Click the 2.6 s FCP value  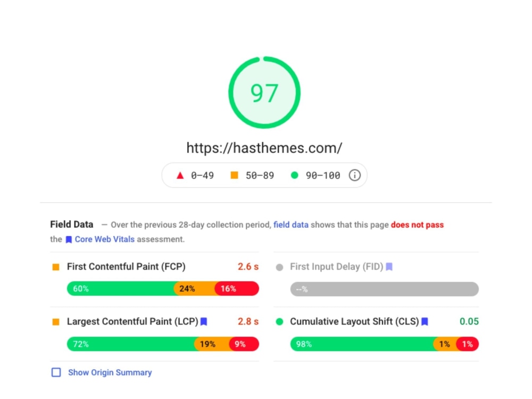248,267
